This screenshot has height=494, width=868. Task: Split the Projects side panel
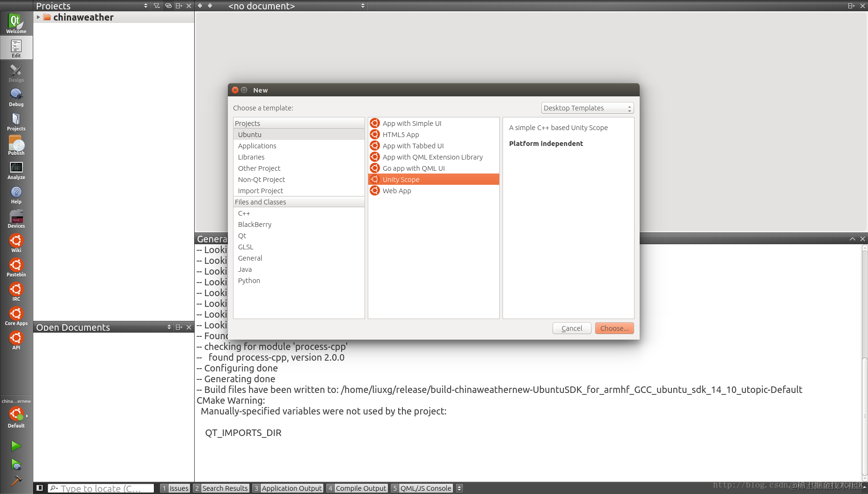pyautogui.click(x=179, y=6)
